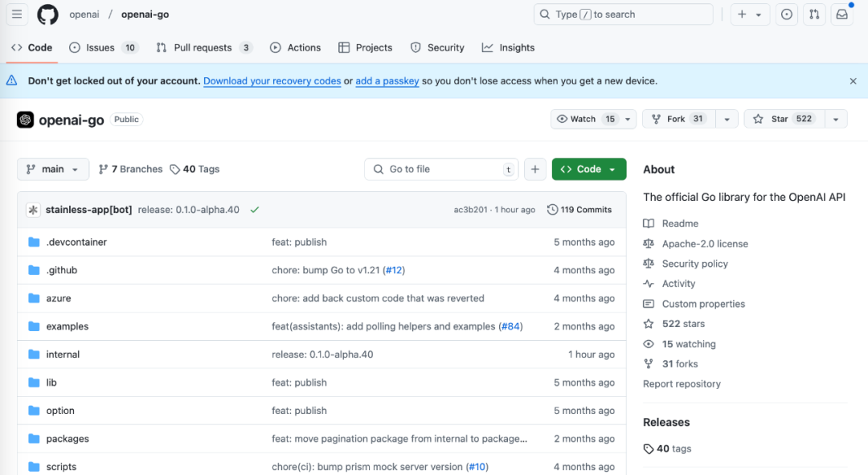Open the Apache-2.0 license link
This screenshot has width=868, height=475.
(704, 244)
